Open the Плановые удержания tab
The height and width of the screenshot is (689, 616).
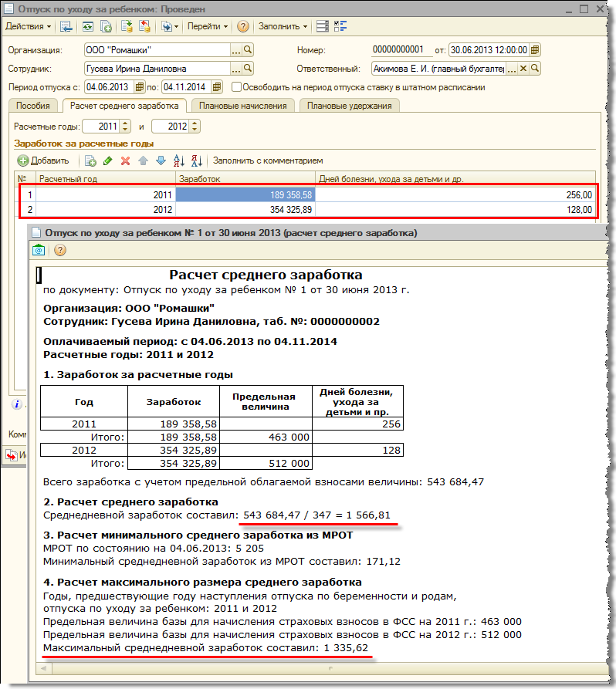pos(349,106)
